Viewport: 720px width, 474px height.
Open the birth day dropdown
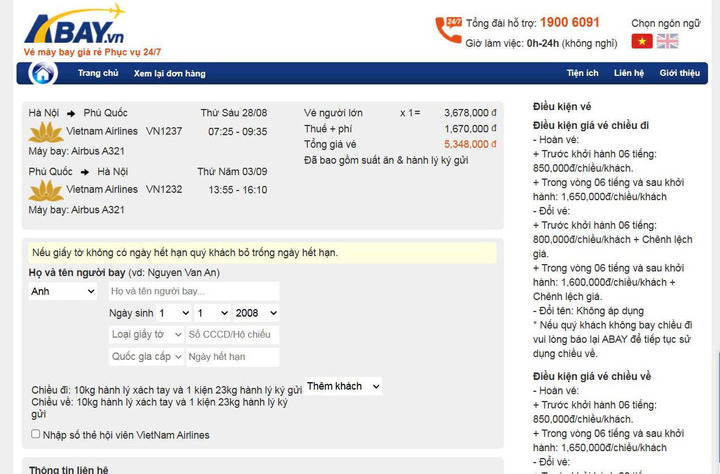(x=174, y=313)
